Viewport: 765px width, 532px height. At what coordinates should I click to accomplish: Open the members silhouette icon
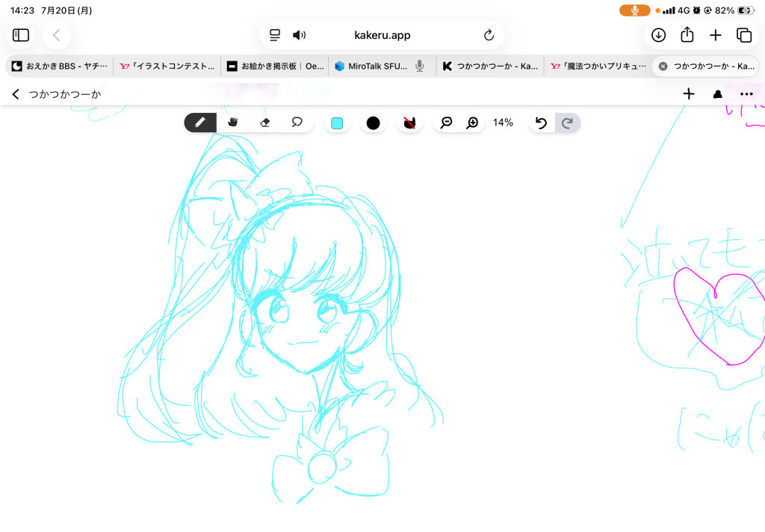[718, 94]
